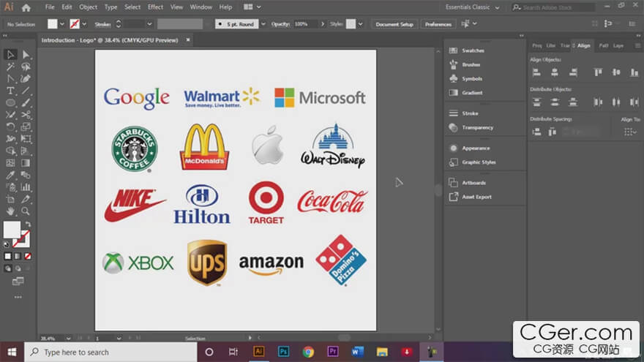
Task: Select the Direct Selection tool
Action: (26, 55)
